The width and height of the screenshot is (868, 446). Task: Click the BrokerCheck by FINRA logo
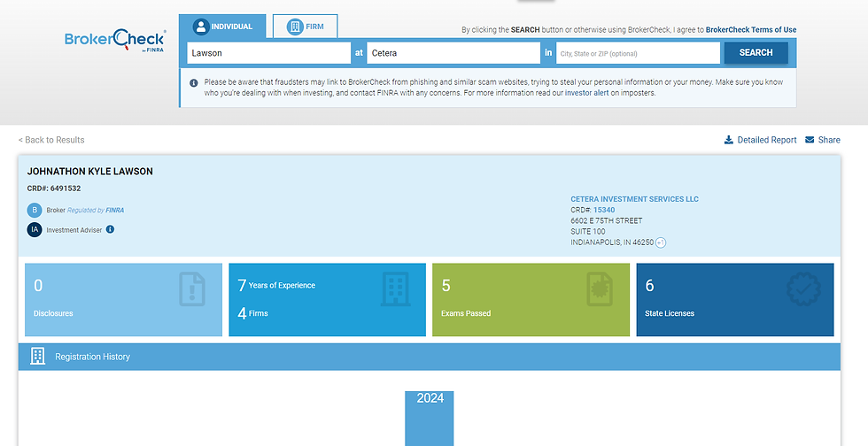114,41
